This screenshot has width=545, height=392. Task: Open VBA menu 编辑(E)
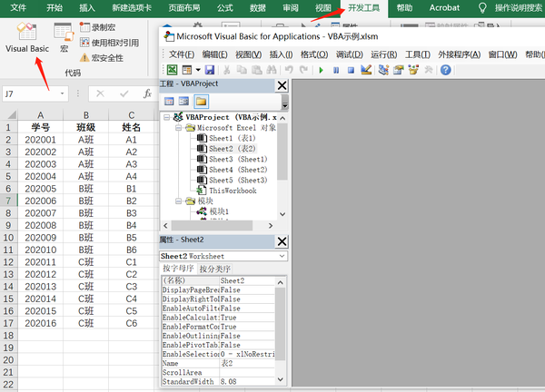[214, 54]
